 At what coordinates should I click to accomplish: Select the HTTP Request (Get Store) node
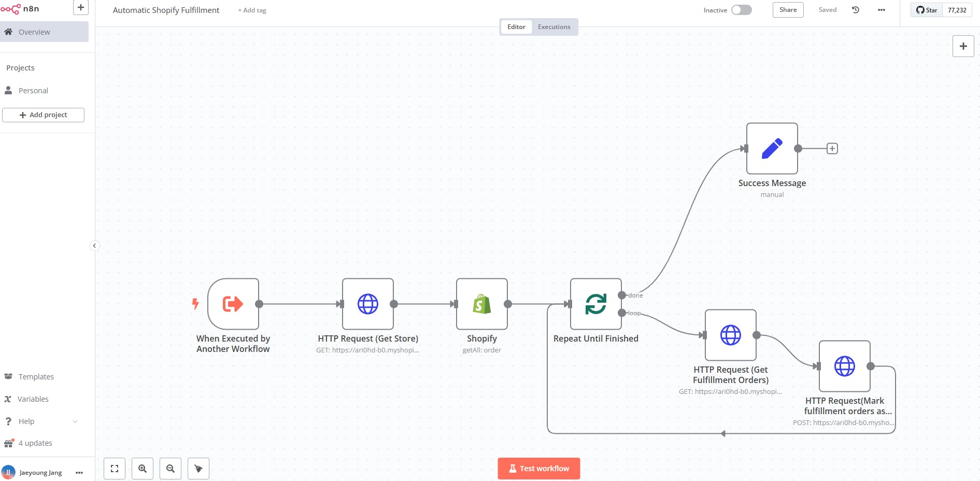pos(368,304)
